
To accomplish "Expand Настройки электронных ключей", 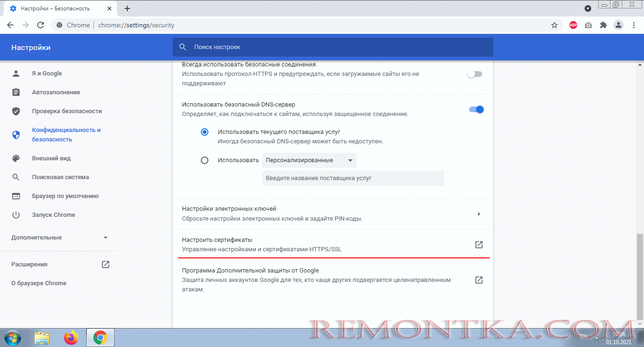I will coord(479,214).
